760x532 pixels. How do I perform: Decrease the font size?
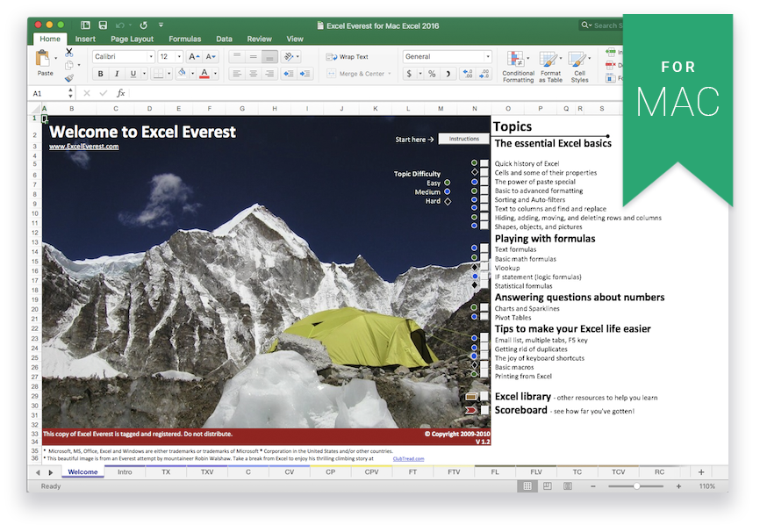pos(211,57)
